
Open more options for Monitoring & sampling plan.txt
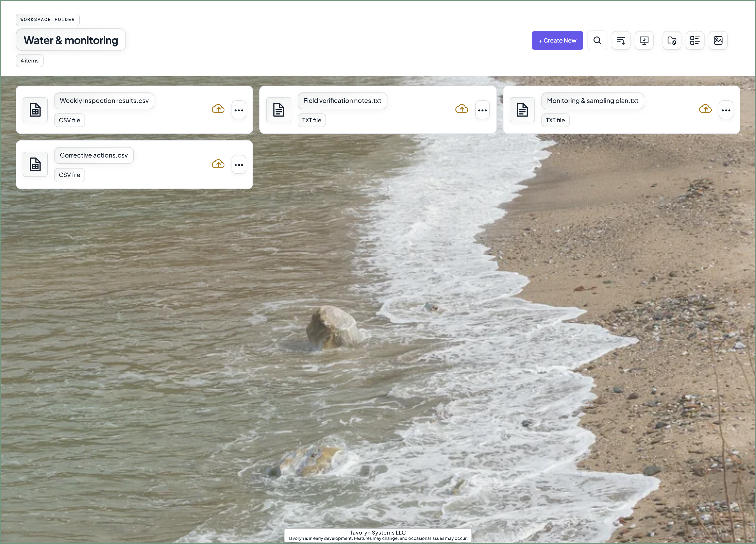726,110
